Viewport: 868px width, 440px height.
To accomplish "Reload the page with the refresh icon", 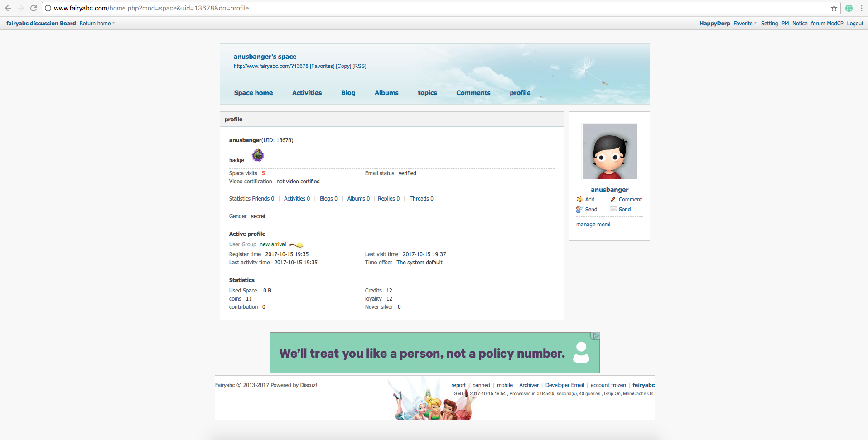I will [34, 8].
